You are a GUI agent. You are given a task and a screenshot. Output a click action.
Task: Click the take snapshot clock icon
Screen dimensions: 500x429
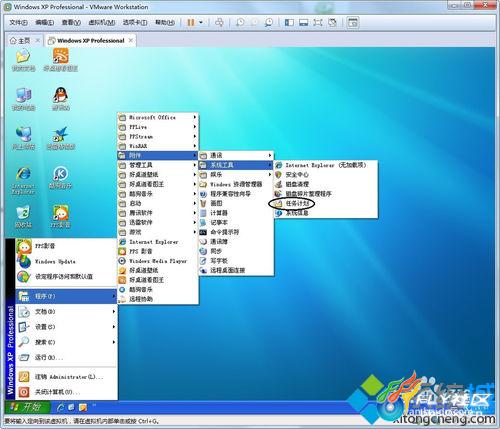[x=240, y=23]
